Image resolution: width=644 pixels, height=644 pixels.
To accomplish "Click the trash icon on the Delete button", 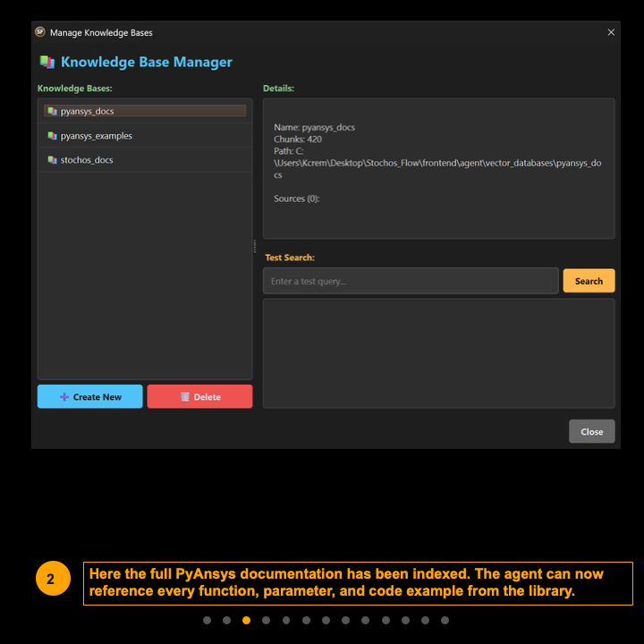I will point(185,397).
